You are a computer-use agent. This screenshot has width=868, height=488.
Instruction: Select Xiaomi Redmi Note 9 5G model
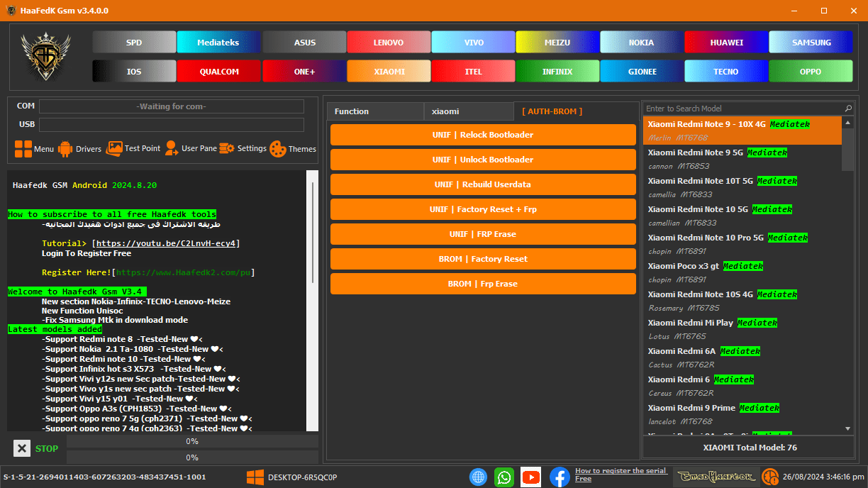tap(742, 159)
